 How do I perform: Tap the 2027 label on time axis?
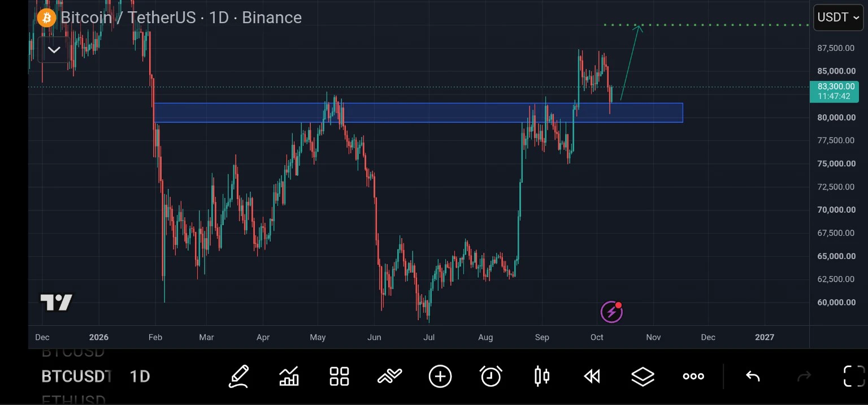click(765, 337)
